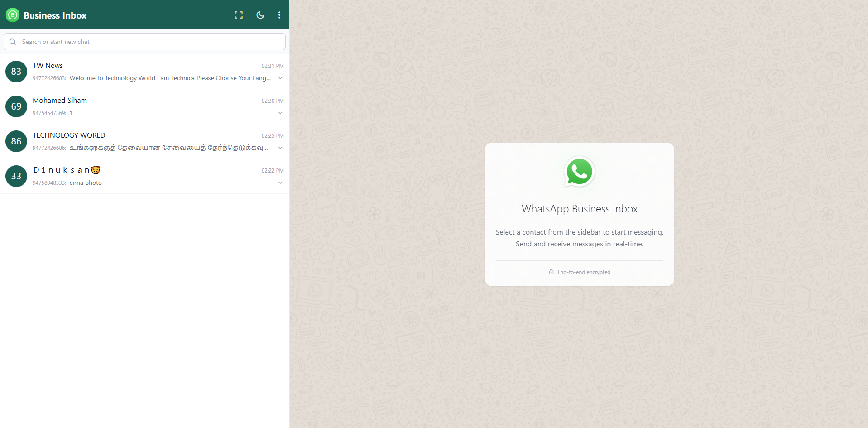
Task: Expand the TECHNOLOGY WORLD chat menu
Action: [x=280, y=148]
